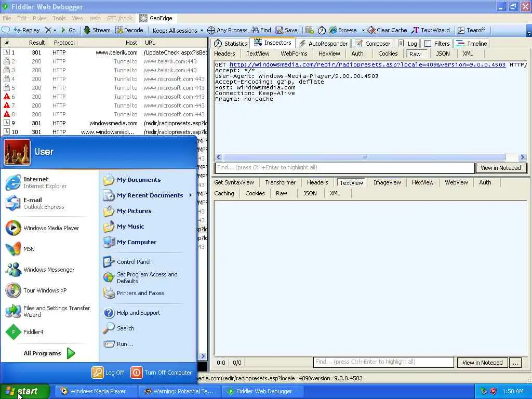Open the Rules menu
The height and width of the screenshot is (399, 532).
click(39, 18)
